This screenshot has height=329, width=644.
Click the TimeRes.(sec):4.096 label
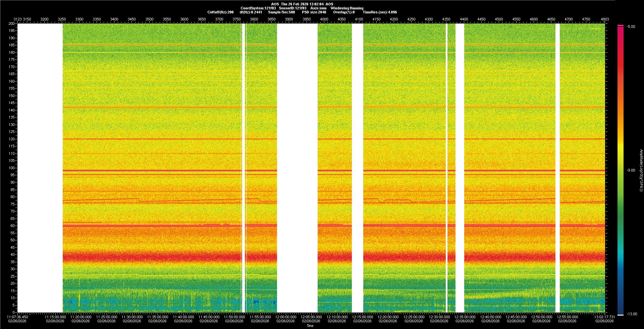(380, 12)
